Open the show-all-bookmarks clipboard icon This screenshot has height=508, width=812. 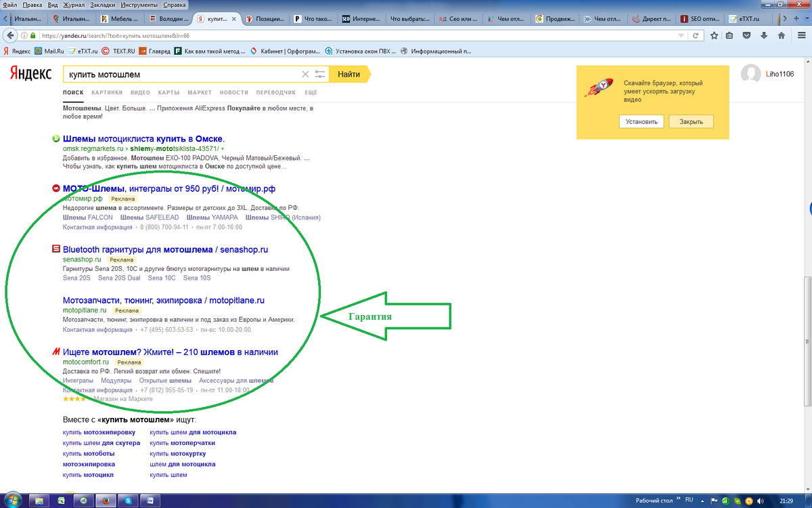tap(731, 35)
